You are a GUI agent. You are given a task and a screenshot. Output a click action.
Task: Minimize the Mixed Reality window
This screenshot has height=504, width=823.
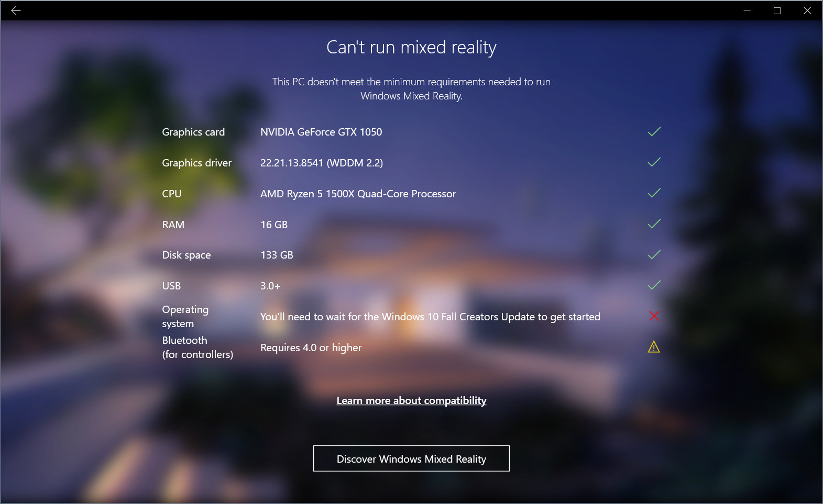click(x=747, y=10)
